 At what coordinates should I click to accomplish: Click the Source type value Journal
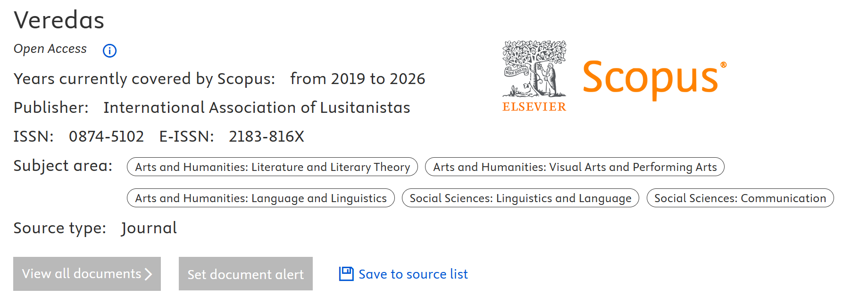pyautogui.click(x=149, y=228)
